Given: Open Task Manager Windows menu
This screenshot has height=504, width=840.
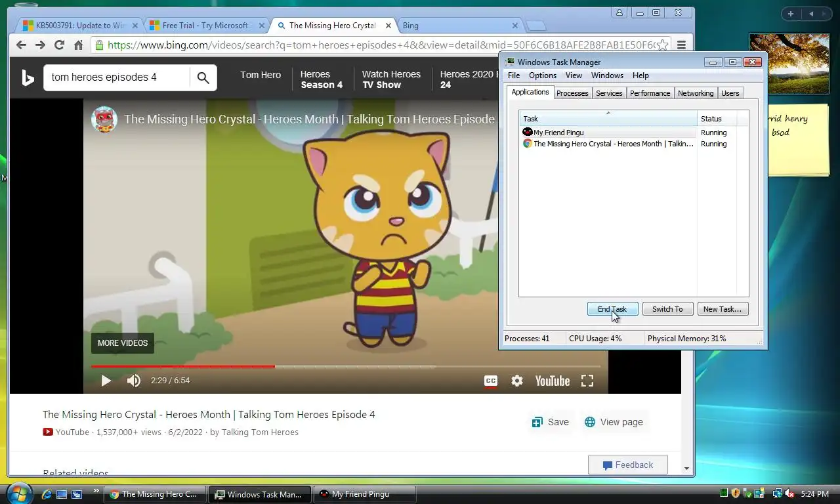Looking at the screenshot, I should [x=607, y=75].
